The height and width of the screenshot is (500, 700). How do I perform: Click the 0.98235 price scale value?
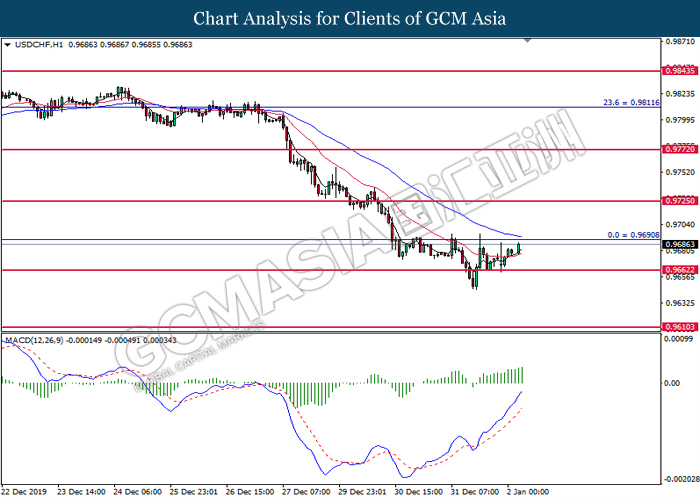click(x=680, y=94)
